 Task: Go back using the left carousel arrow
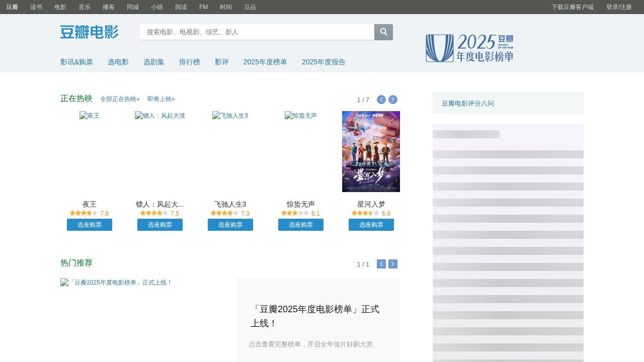coord(381,99)
